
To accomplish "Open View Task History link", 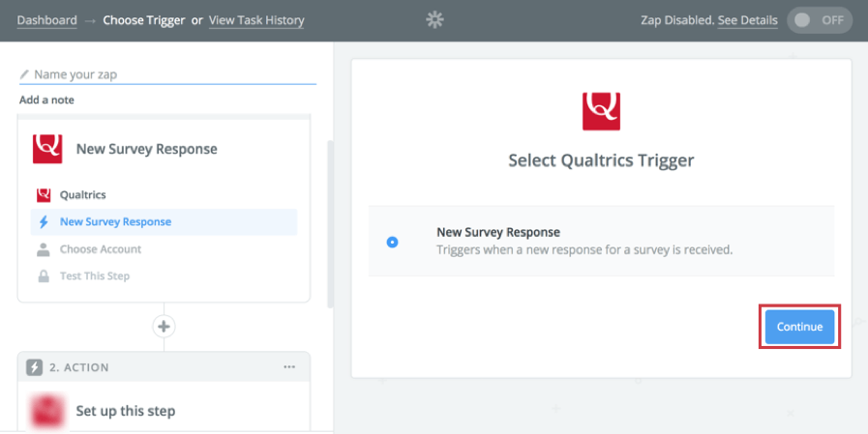I will pyautogui.click(x=256, y=20).
